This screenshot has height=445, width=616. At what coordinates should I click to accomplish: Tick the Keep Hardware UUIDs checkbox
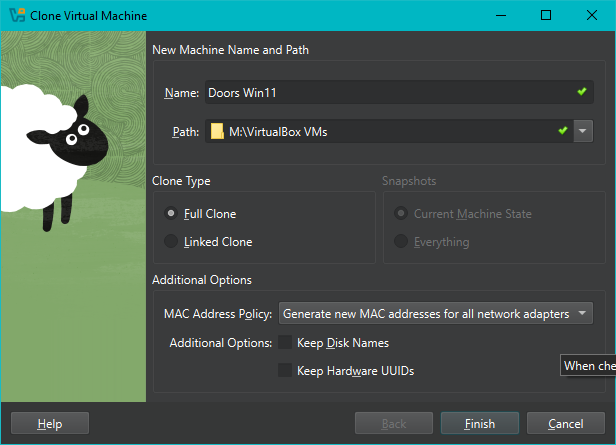click(x=285, y=371)
